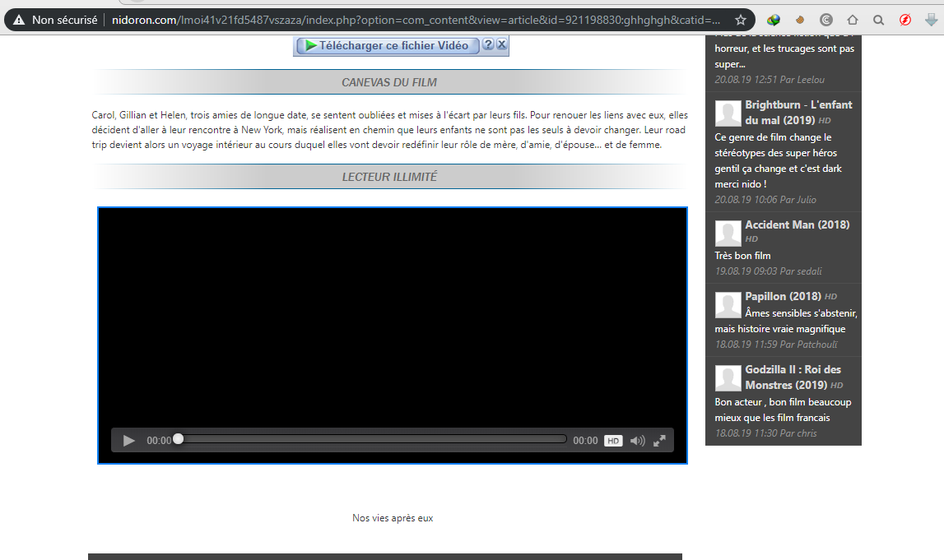The height and width of the screenshot is (560, 944).
Task: Toggle HD quality in video player
Action: coord(613,440)
